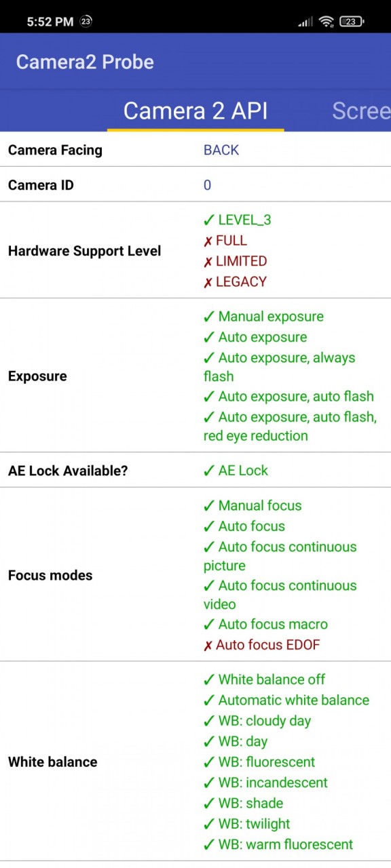Tap the Wi-Fi status icon
The width and height of the screenshot is (391, 868).
(327, 22)
